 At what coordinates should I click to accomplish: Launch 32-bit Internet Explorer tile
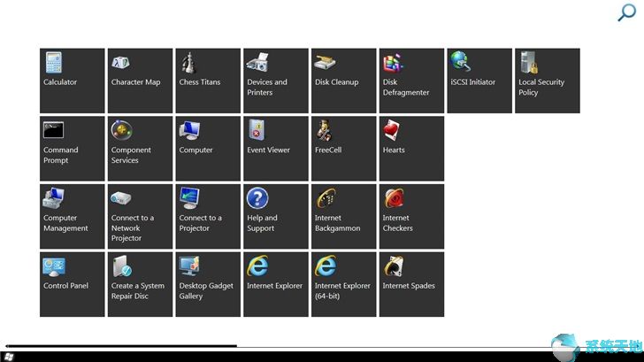tap(276, 284)
